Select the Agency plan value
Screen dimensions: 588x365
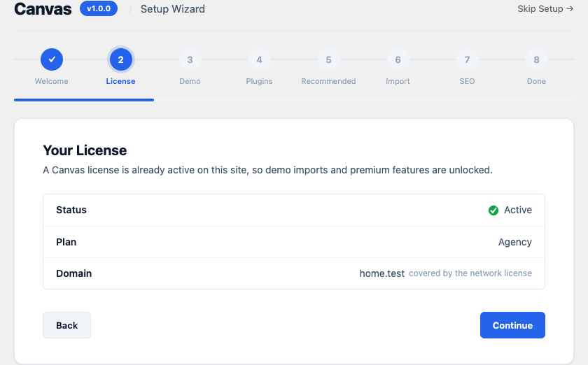tap(515, 242)
